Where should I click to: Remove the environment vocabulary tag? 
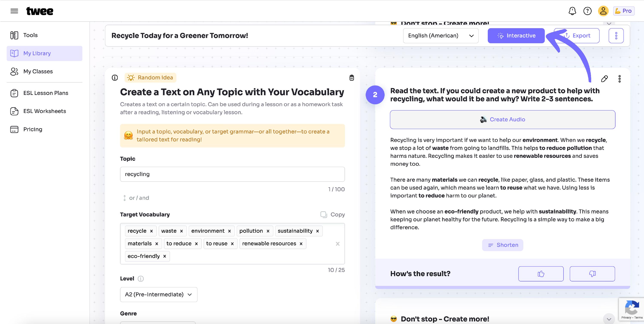coord(229,231)
